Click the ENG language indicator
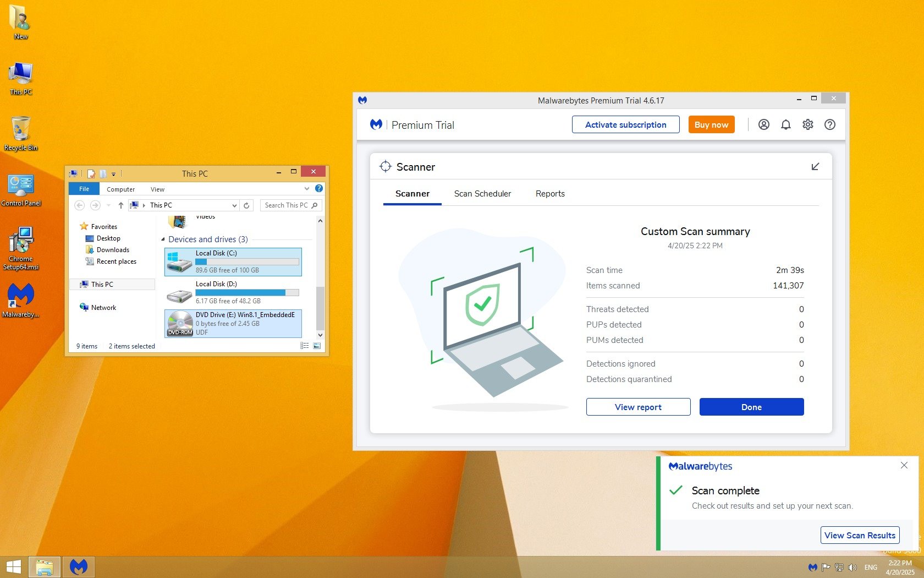The width and height of the screenshot is (924, 578). (x=871, y=568)
